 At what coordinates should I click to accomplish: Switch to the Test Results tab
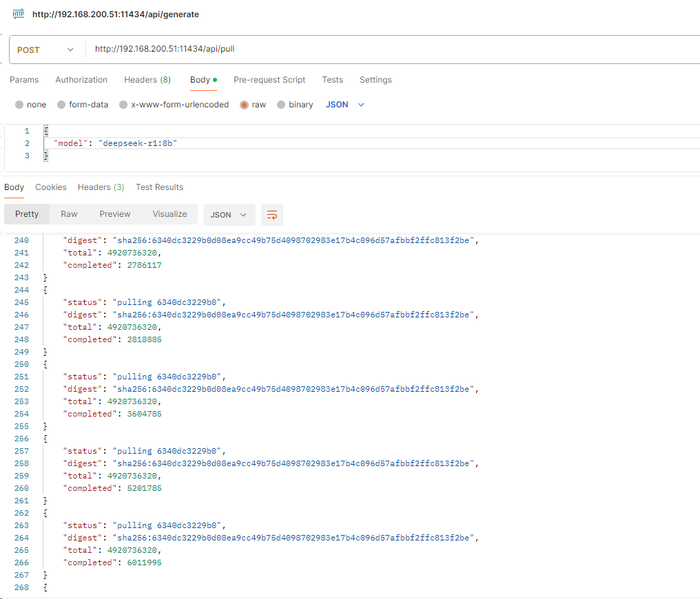click(159, 187)
